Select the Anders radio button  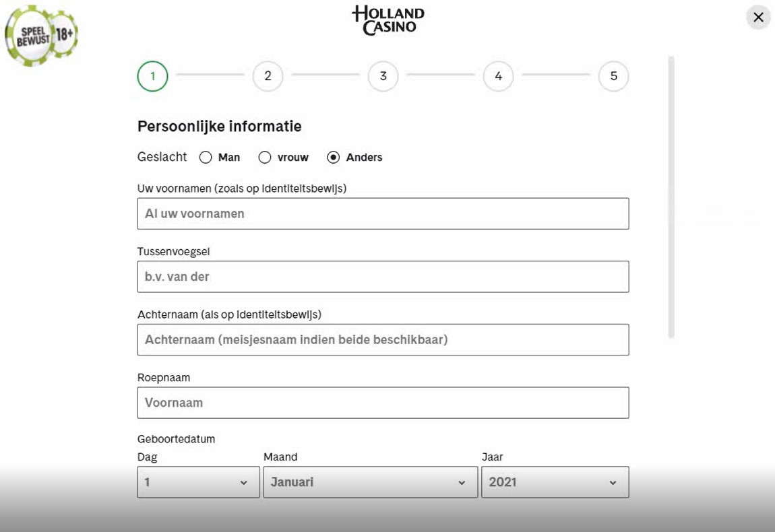point(334,158)
